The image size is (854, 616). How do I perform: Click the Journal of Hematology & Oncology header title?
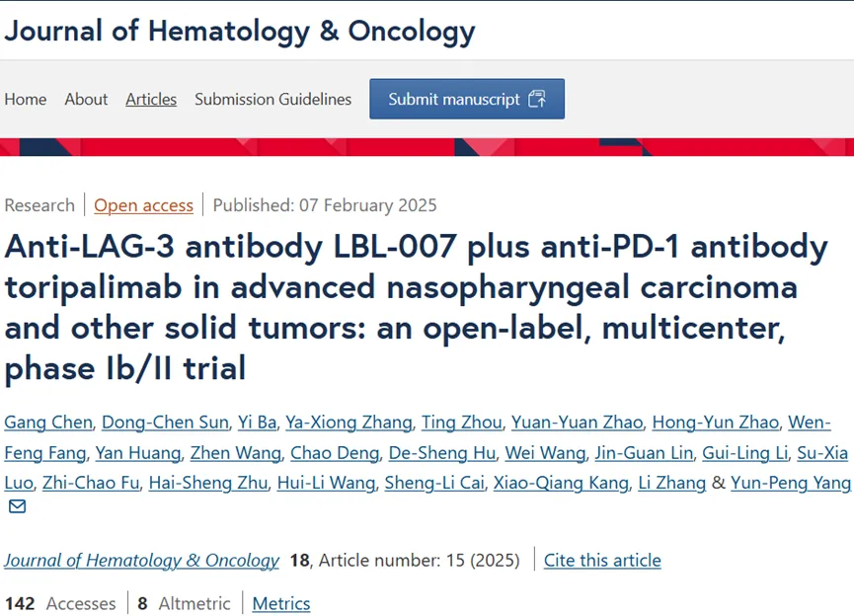(240, 31)
